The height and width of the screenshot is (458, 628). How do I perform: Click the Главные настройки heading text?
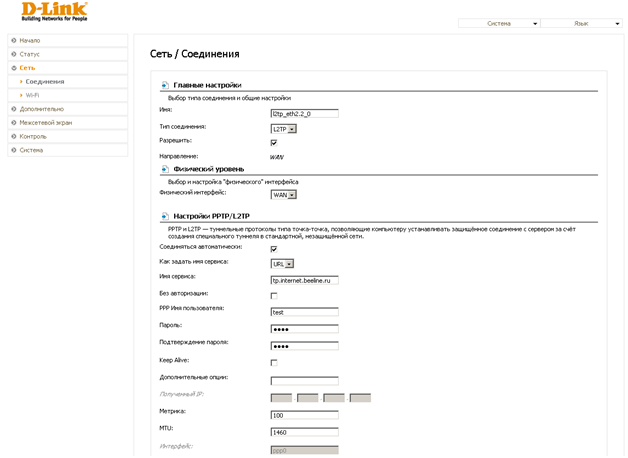click(207, 85)
